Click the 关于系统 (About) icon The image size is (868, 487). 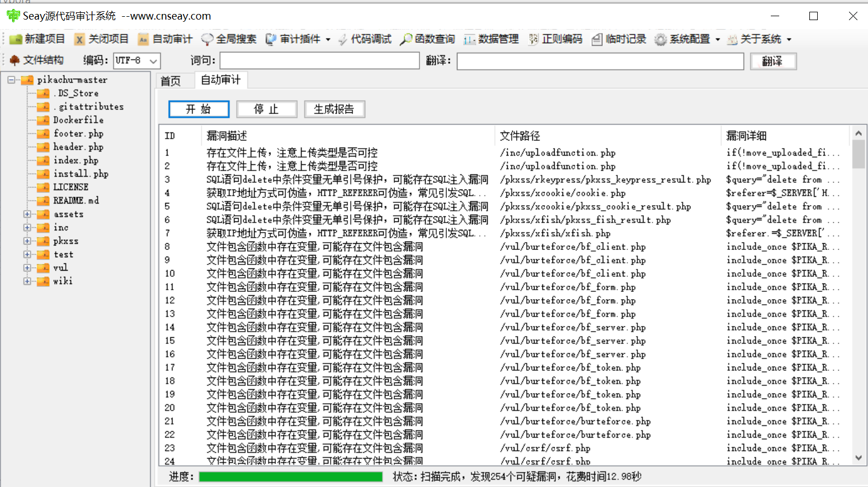(732, 39)
